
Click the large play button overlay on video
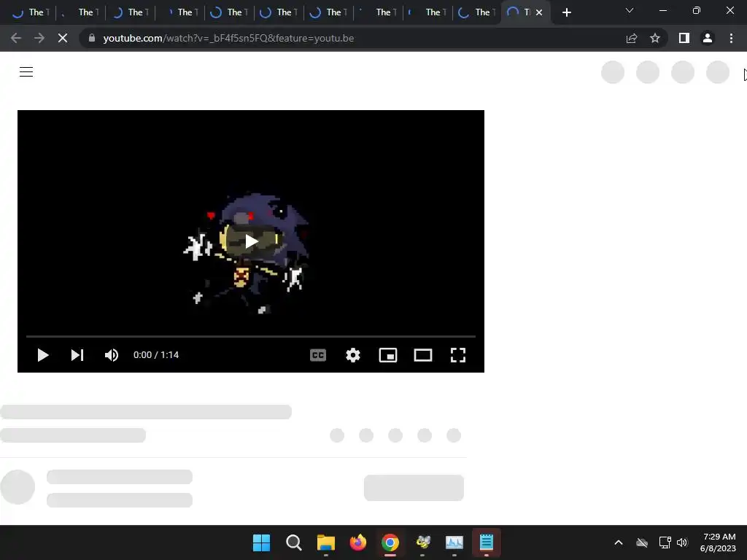(x=251, y=241)
